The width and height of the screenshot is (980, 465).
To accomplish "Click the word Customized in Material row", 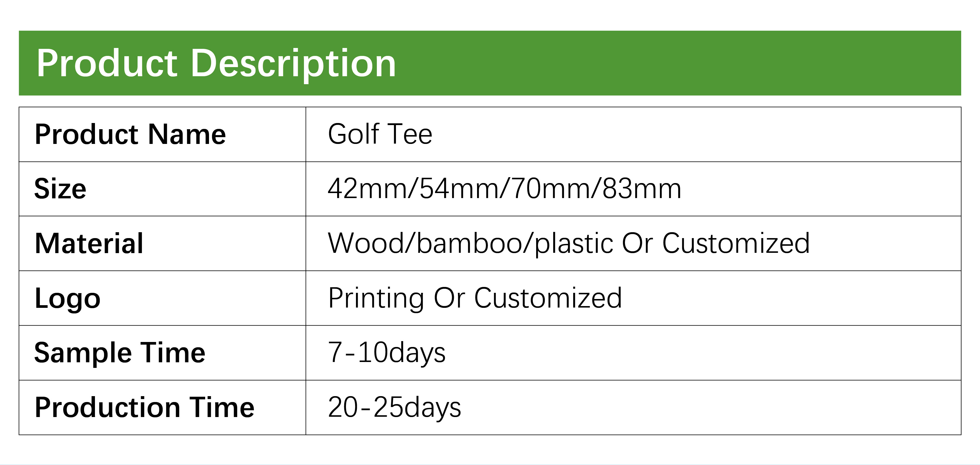I will tap(736, 243).
